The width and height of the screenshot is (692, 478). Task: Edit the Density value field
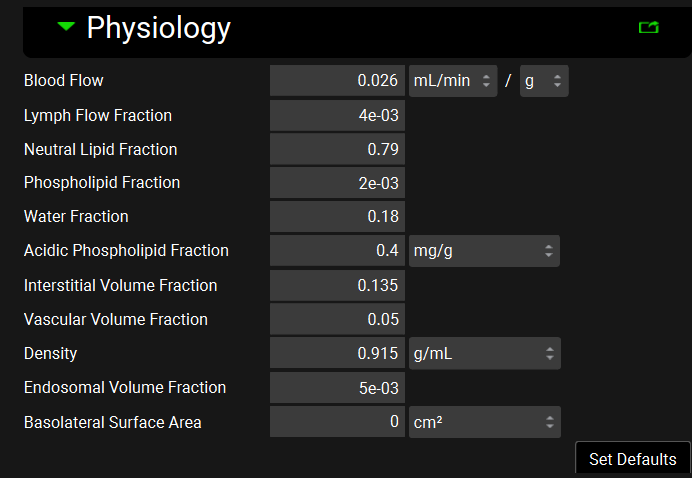click(337, 353)
